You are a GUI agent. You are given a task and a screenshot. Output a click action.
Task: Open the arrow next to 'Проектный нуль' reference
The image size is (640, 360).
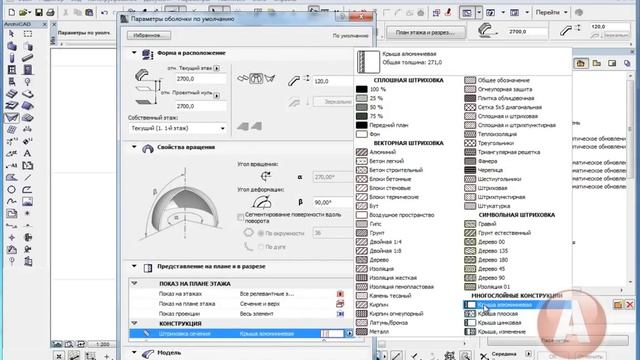pyautogui.click(x=217, y=96)
